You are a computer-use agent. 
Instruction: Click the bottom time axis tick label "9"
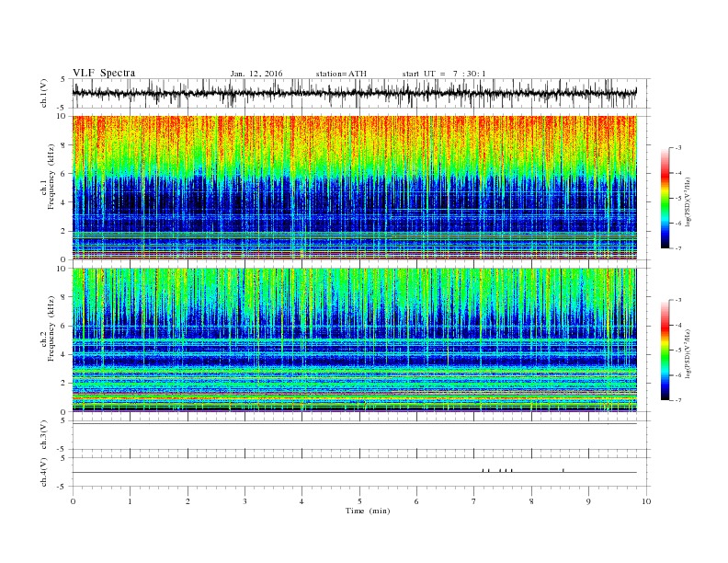click(588, 501)
